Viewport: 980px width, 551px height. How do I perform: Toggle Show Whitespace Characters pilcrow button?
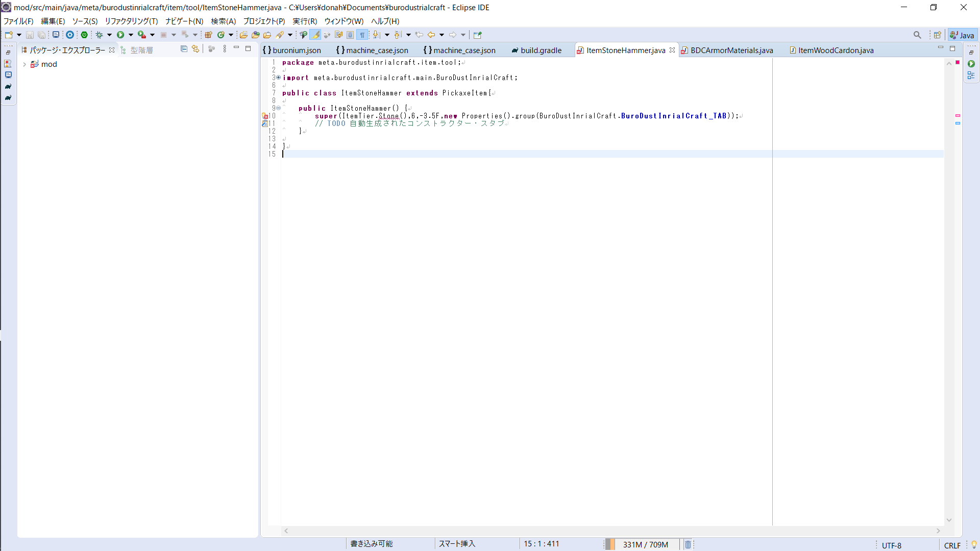(x=362, y=35)
